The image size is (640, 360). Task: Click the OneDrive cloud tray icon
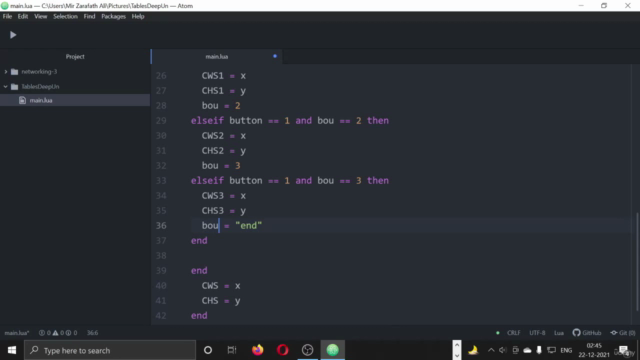click(527, 350)
